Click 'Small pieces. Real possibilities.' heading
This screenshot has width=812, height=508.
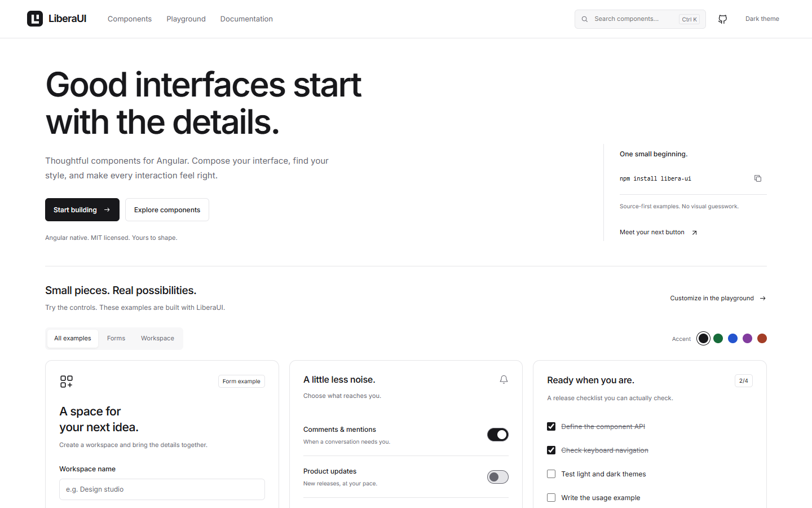[121, 291]
